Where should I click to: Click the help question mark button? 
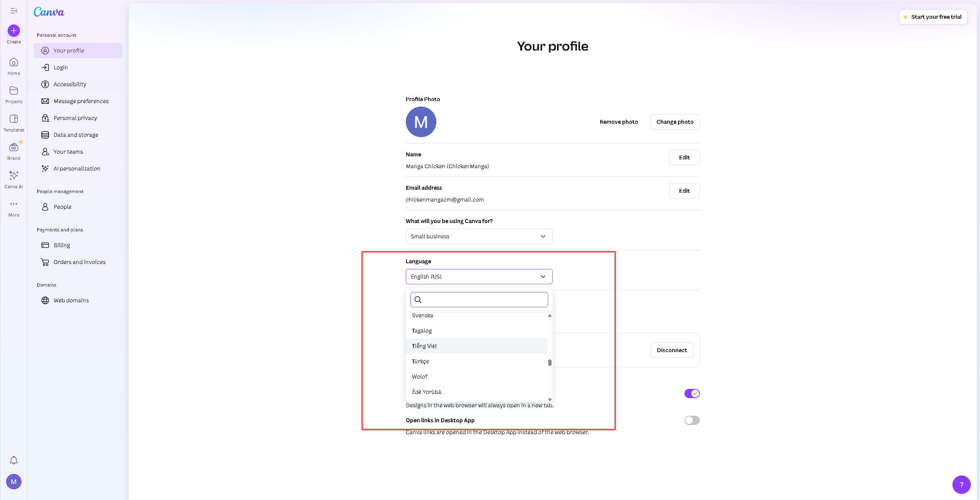(961, 485)
